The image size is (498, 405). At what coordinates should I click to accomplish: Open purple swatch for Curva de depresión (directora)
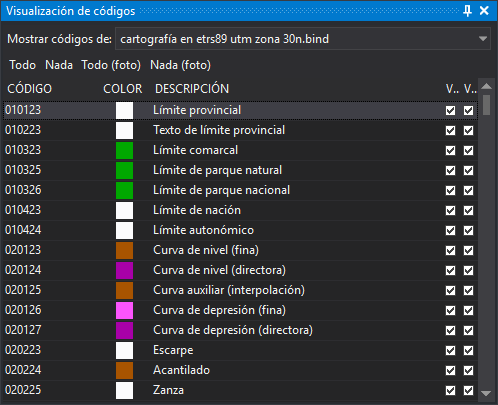[124, 330]
